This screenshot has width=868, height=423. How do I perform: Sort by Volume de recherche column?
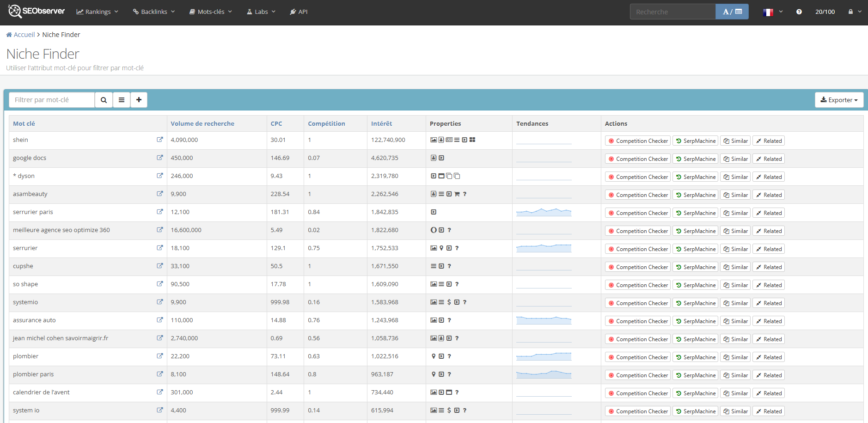coord(202,123)
